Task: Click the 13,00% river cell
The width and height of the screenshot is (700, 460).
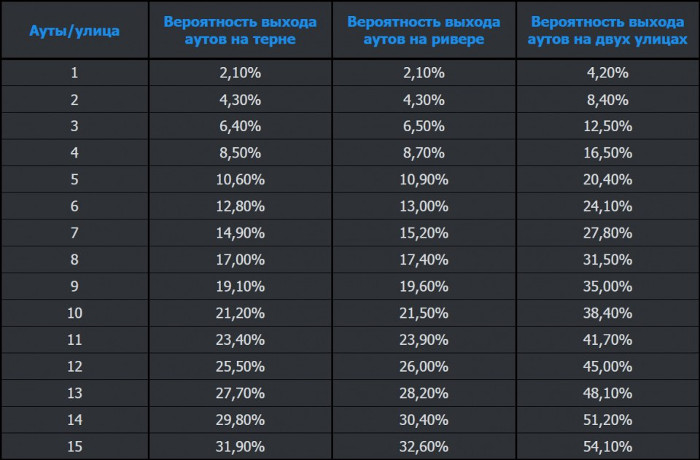Action: point(423,205)
